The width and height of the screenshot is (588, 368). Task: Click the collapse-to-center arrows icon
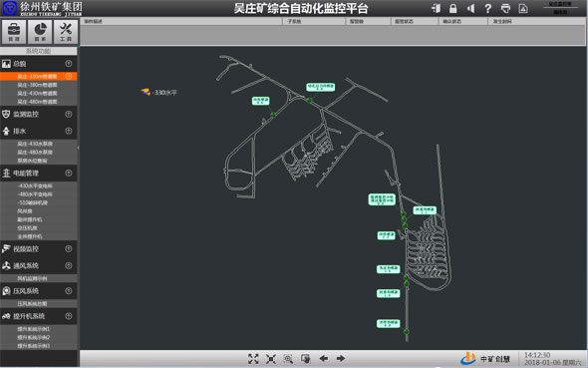pyautogui.click(x=271, y=359)
